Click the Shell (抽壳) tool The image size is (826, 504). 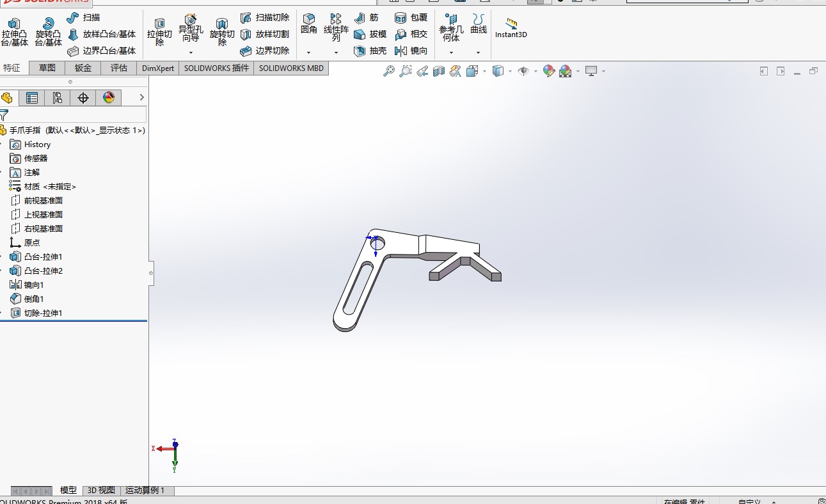pyautogui.click(x=370, y=51)
